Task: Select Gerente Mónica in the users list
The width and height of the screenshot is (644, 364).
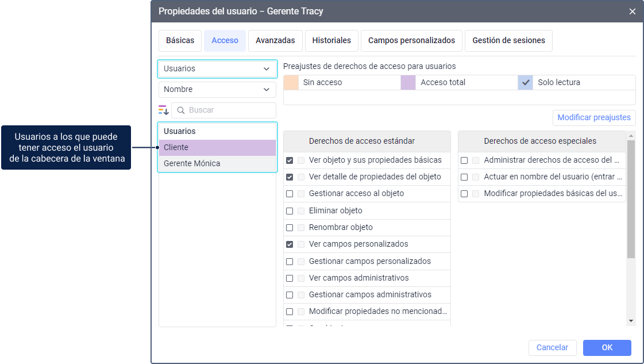Action: click(x=192, y=164)
